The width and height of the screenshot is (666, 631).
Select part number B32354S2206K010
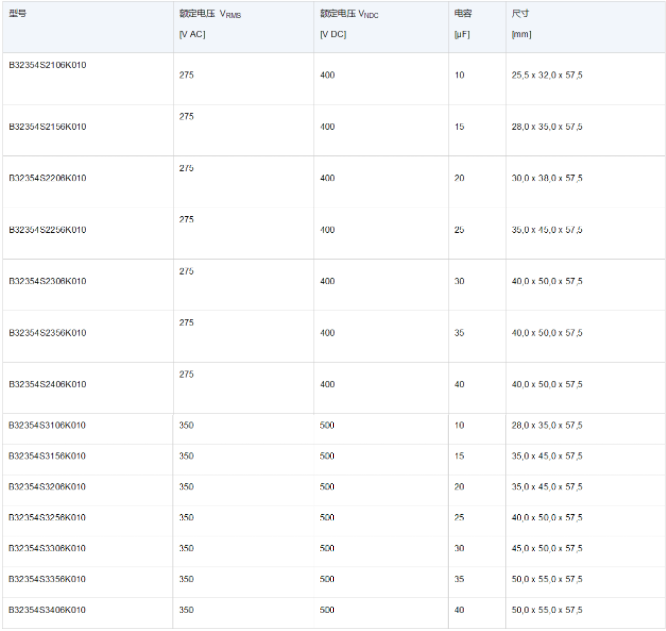pyautogui.click(x=47, y=178)
